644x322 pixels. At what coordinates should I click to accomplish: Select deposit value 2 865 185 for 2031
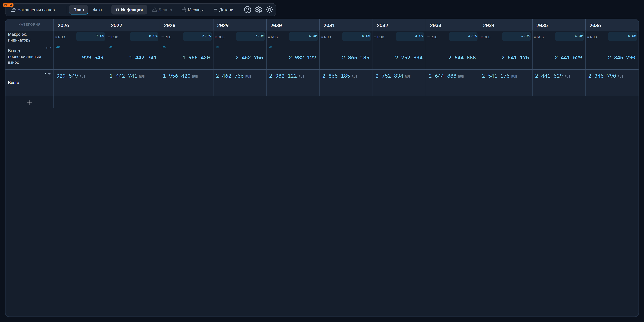[355, 57]
